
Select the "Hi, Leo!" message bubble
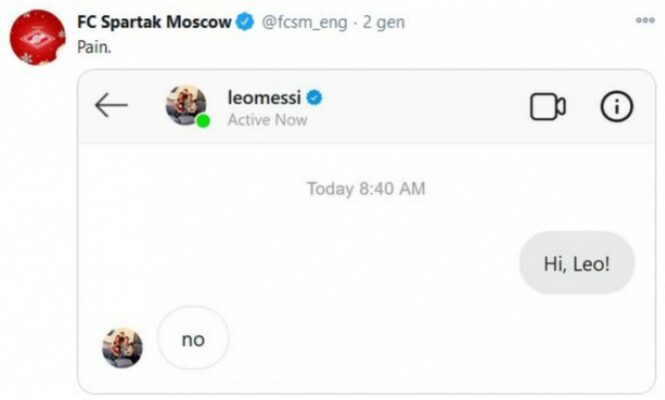576,263
